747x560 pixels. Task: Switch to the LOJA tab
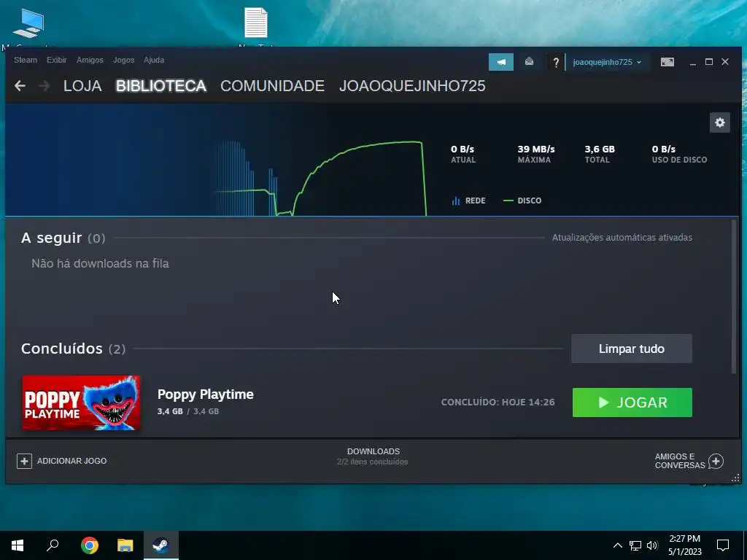[82, 86]
